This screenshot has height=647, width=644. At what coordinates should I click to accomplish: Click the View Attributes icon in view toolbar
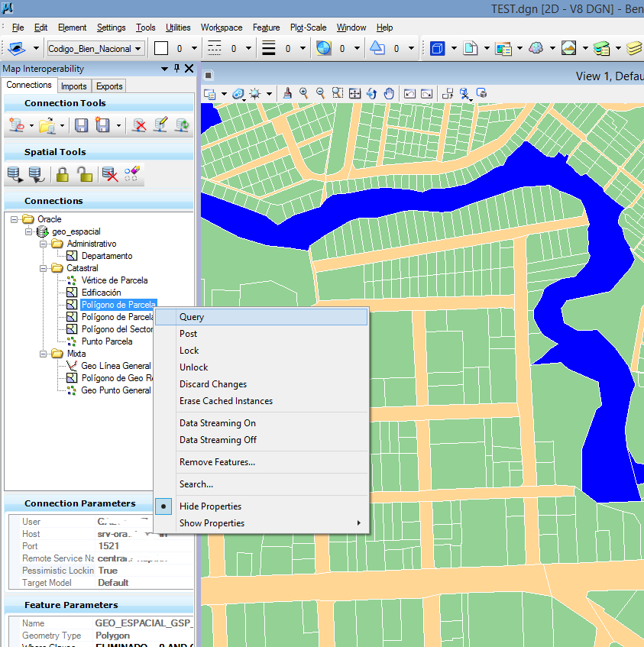[209, 94]
